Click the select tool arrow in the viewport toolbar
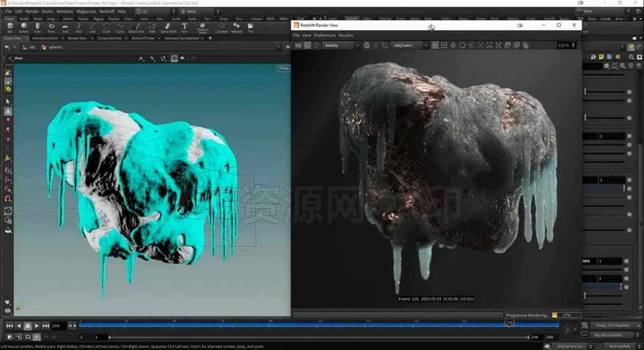644x350 pixels. tap(8, 102)
